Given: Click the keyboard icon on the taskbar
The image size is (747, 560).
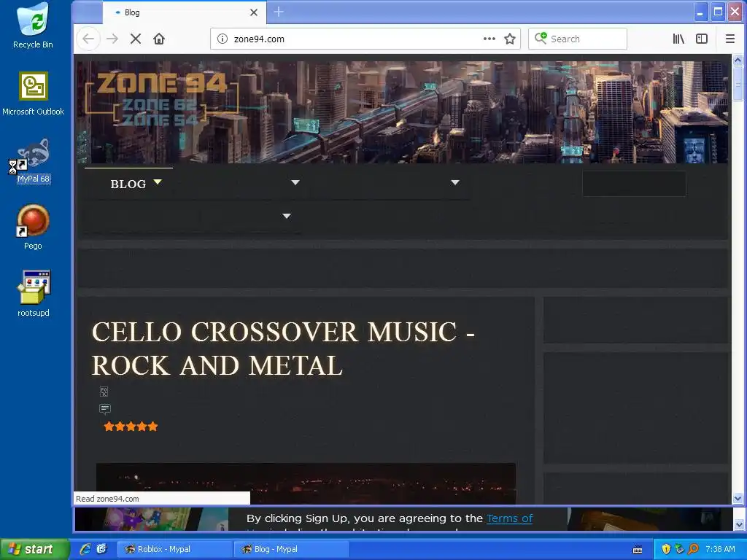Looking at the screenshot, I should click(x=638, y=550).
